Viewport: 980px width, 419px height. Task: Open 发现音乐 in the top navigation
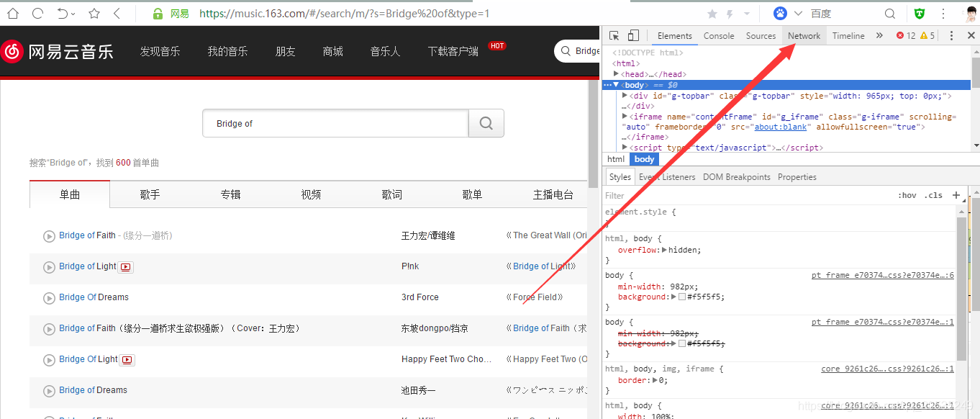(160, 51)
